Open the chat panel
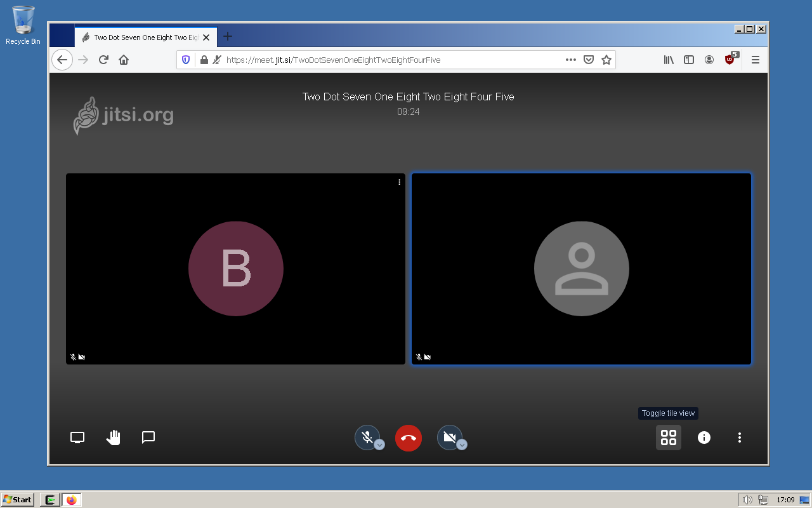The image size is (812, 508). (x=148, y=438)
